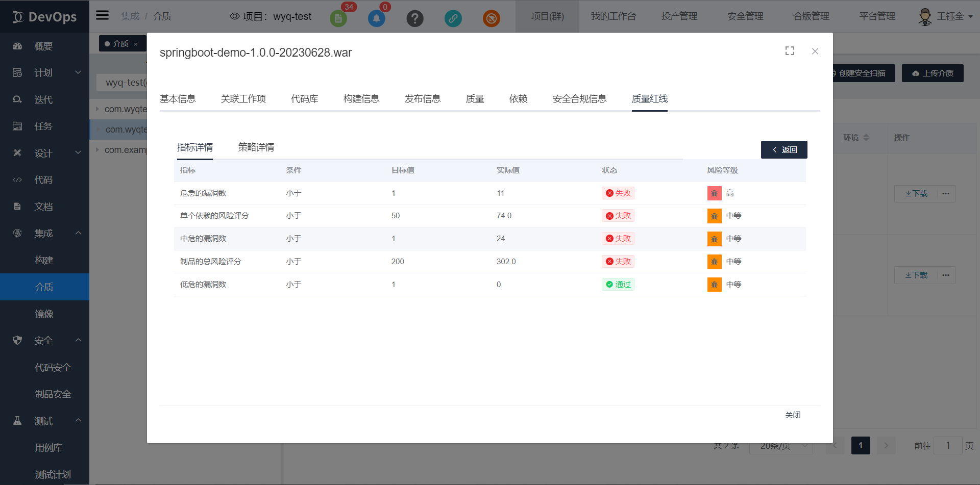Toggle project visibility with the eye icon

click(235, 16)
